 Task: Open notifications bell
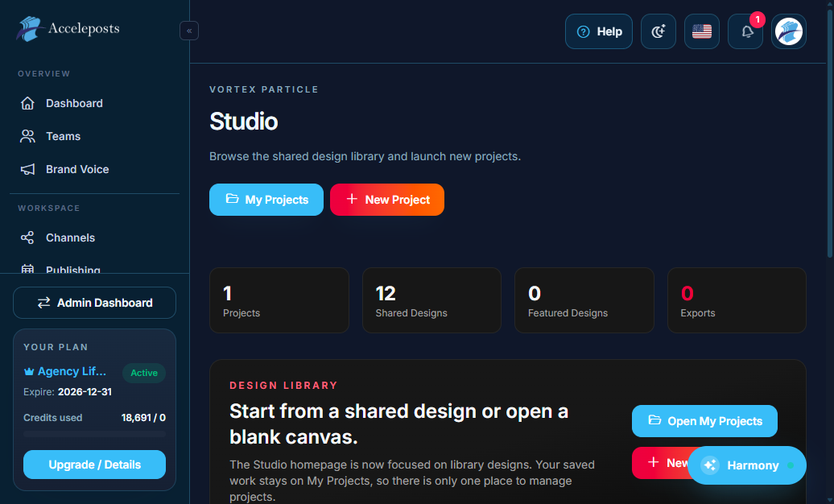pos(745,31)
